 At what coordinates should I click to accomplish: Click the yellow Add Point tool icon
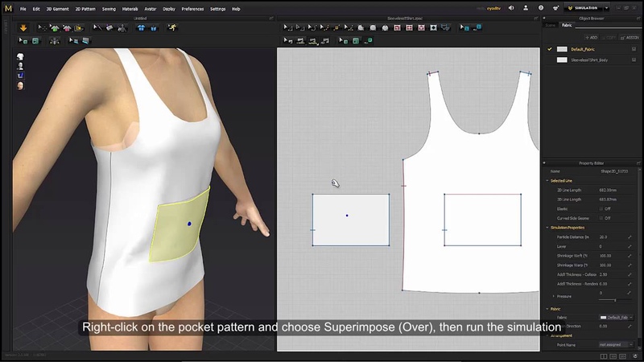(x=336, y=28)
